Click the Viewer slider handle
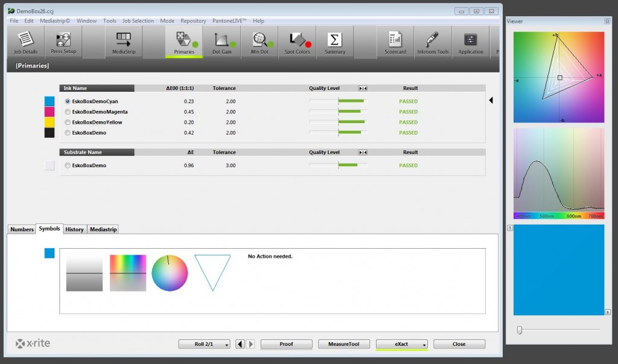Image resolution: width=618 pixels, height=364 pixels. click(520, 330)
